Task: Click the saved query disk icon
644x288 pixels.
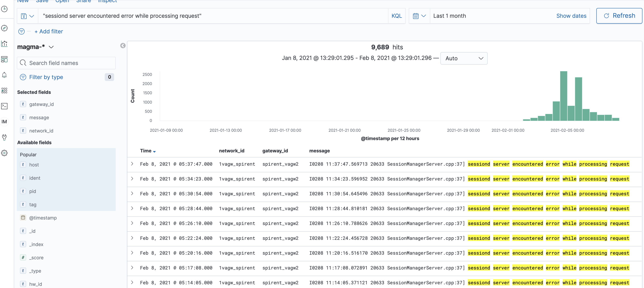Action: pos(24,16)
